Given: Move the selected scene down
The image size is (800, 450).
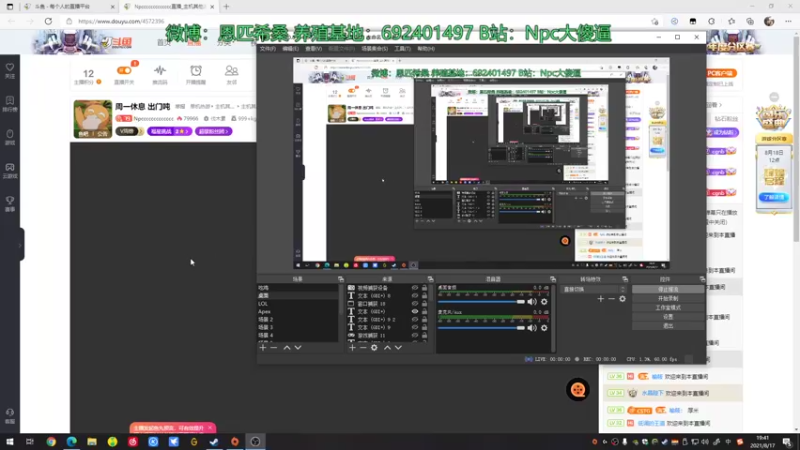Looking at the screenshot, I should click(x=298, y=347).
